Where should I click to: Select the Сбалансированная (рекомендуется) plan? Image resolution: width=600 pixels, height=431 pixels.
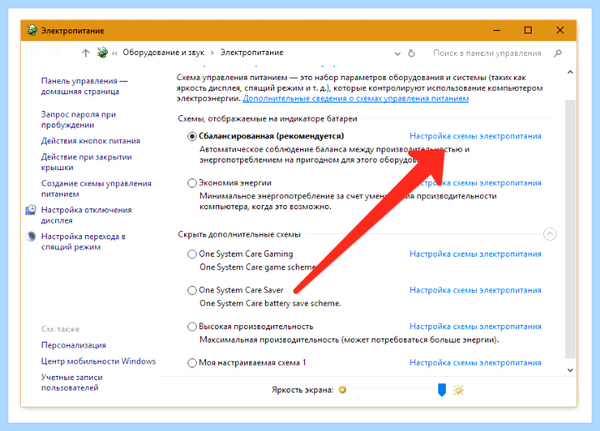tap(192, 136)
